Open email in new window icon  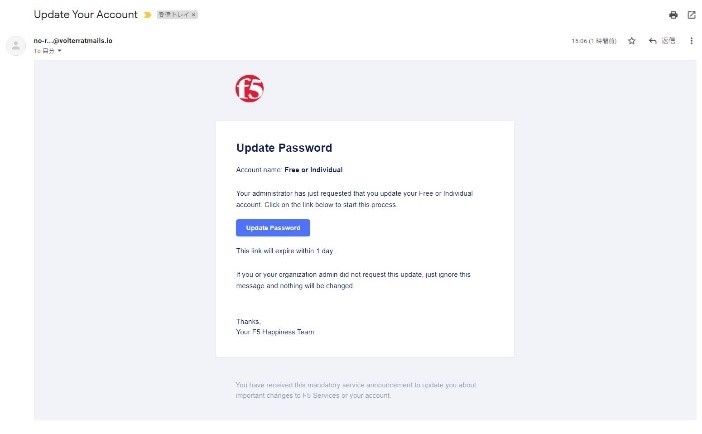[691, 15]
